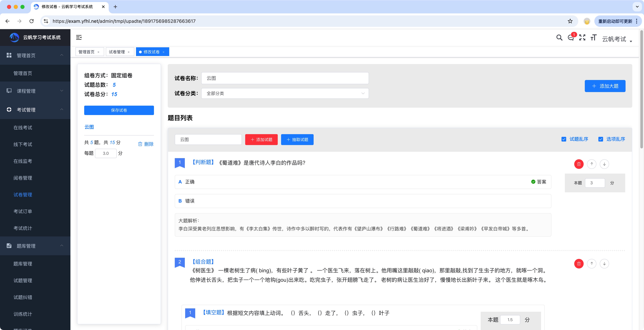The width and height of the screenshot is (644, 330).
Task: Switch to the 试卷管理 page tab
Action: (117, 52)
